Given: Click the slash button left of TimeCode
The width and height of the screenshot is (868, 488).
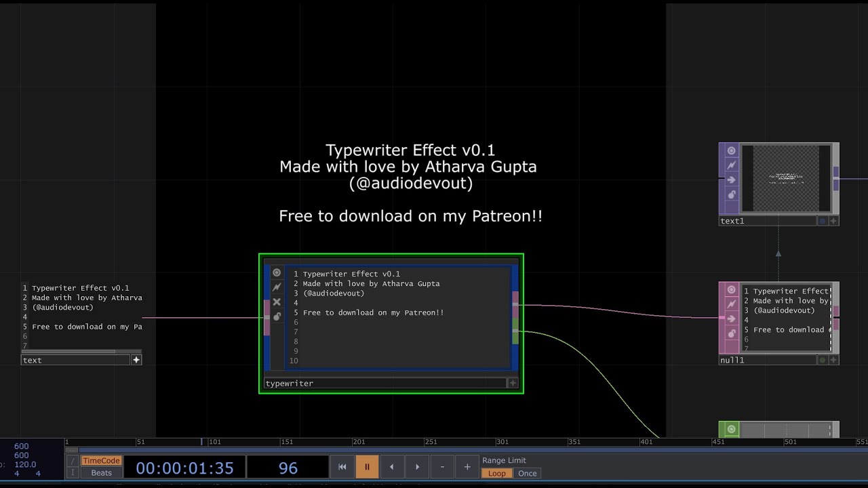Looking at the screenshot, I should pyautogui.click(x=73, y=460).
